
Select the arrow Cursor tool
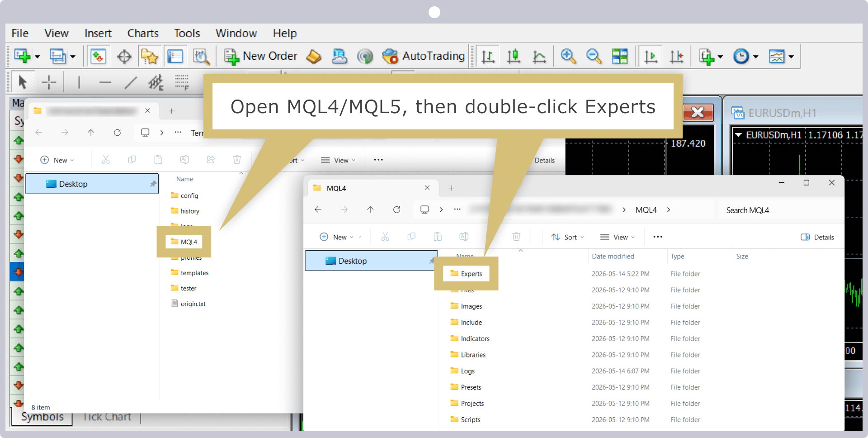22,82
